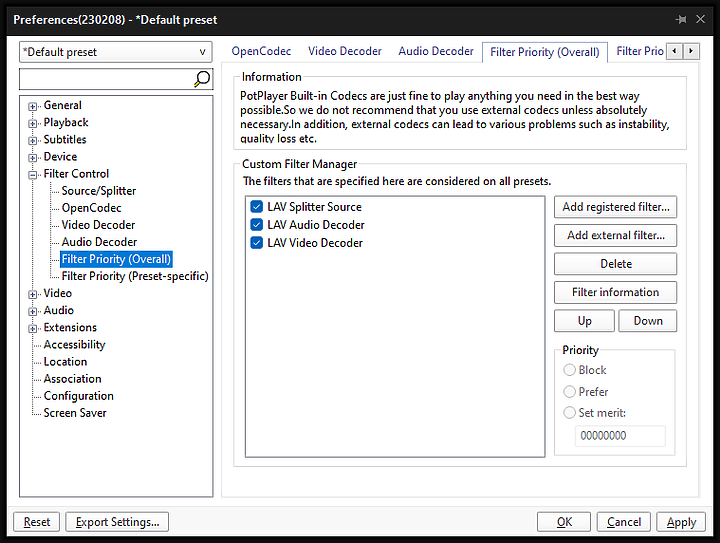The width and height of the screenshot is (720, 543).
Task: Click the Delete filter button
Action: (615, 264)
